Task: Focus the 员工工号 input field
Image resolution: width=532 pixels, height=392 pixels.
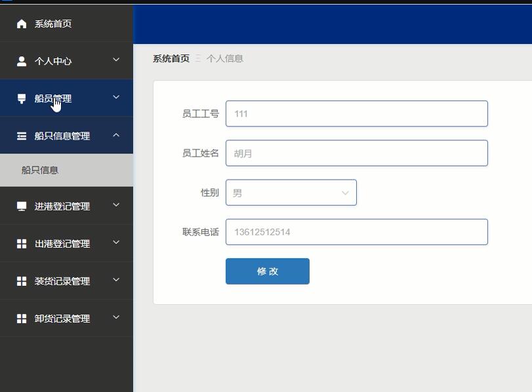Action: 357,113
